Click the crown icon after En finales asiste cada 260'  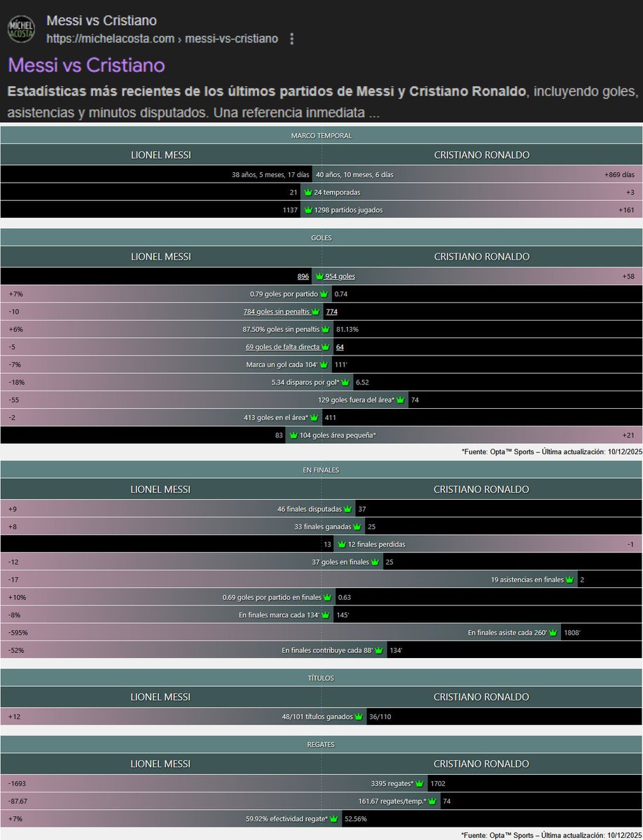[554, 632]
